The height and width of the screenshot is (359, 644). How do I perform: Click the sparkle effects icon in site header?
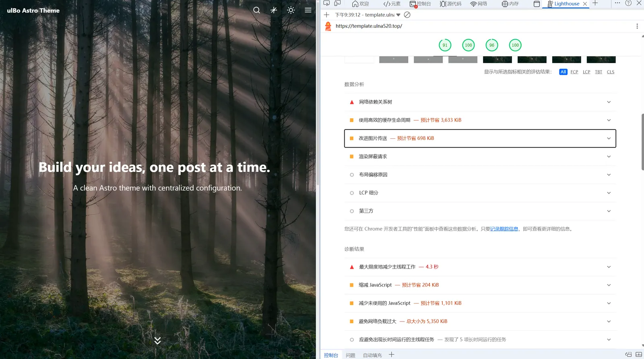click(274, 10)
